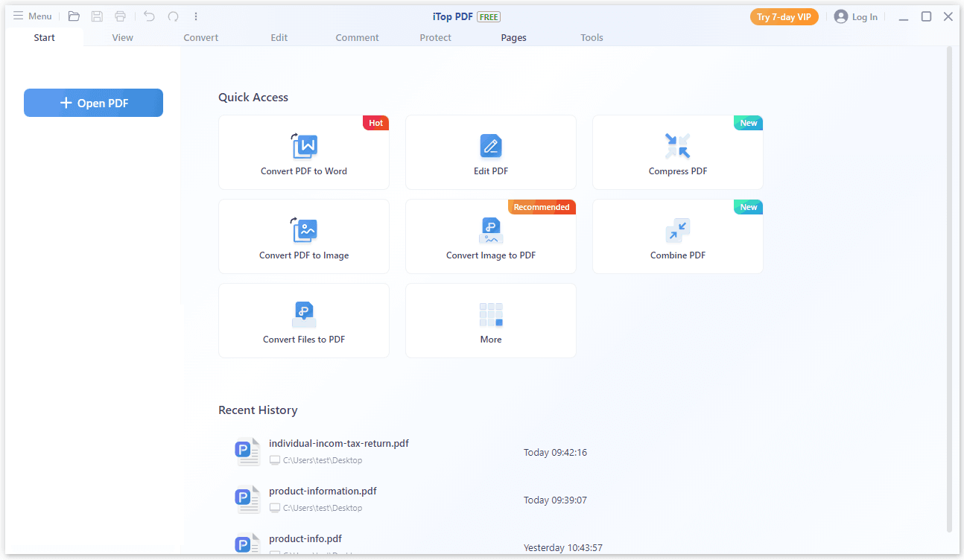Open individual-incom-tax-return.pdf from recent history
Viewport: 964px width, 560px height.
(x=338, y=444)
